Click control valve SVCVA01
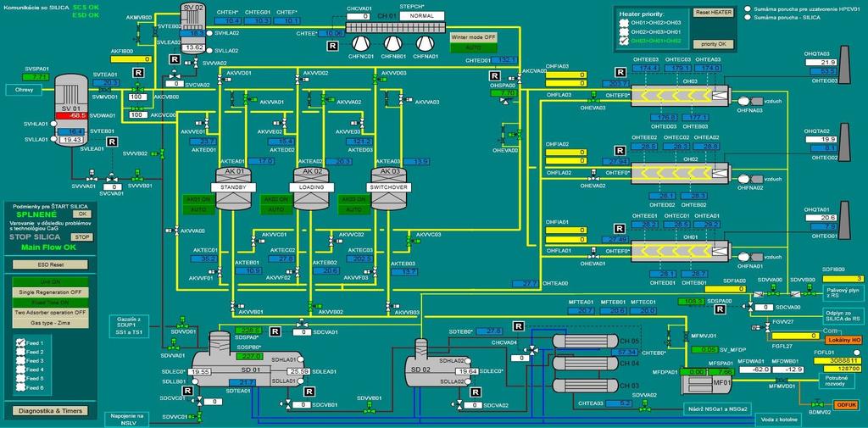Screen dimensions: 868x428 tap(112, 178)
